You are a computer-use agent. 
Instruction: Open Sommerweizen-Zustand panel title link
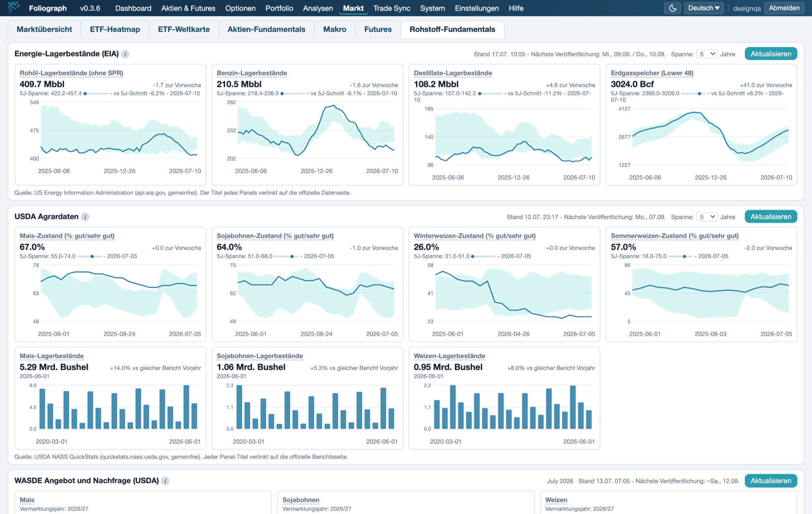(x=675, y=236)
